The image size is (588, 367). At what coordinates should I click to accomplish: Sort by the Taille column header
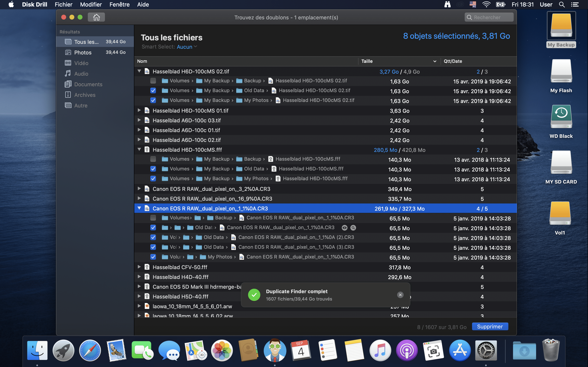(367, 61)
